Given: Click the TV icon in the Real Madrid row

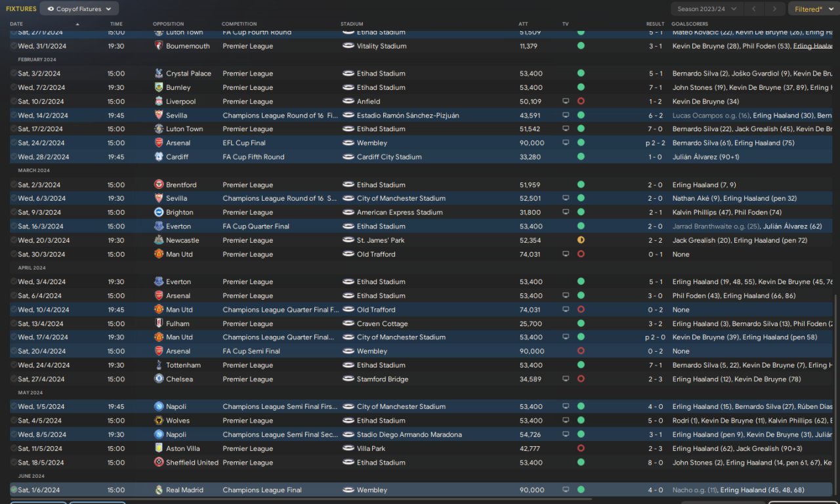Looking at the screenshot, I should coord(566,490).
